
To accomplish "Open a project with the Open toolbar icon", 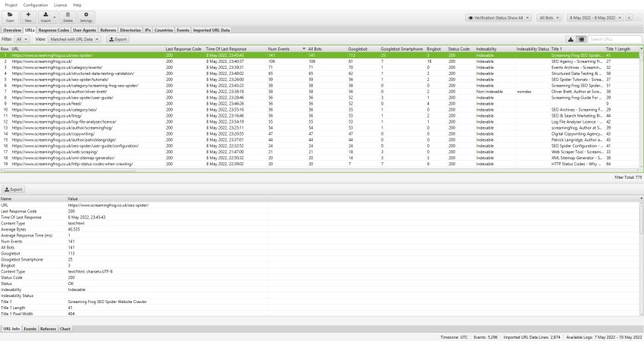I will [x=10, y=17].
